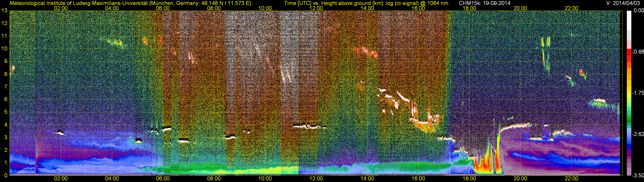This screenshot has height=182, width=644.
Task: Click the 18:00 label on the bottom time axis
Action: tap(469, 179)
